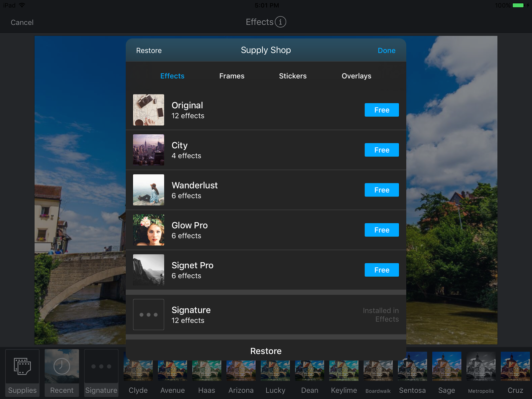Switch to the Frames tab

click(x=232, y=76)
